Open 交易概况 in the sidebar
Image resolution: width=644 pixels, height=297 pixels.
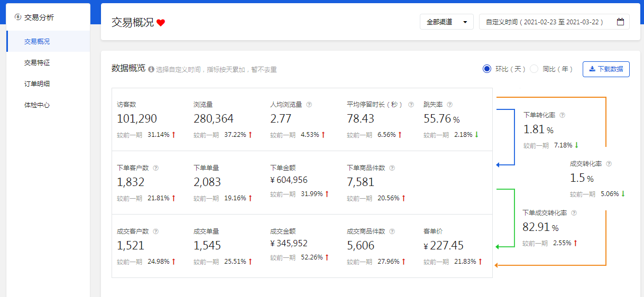coord(48,41)
